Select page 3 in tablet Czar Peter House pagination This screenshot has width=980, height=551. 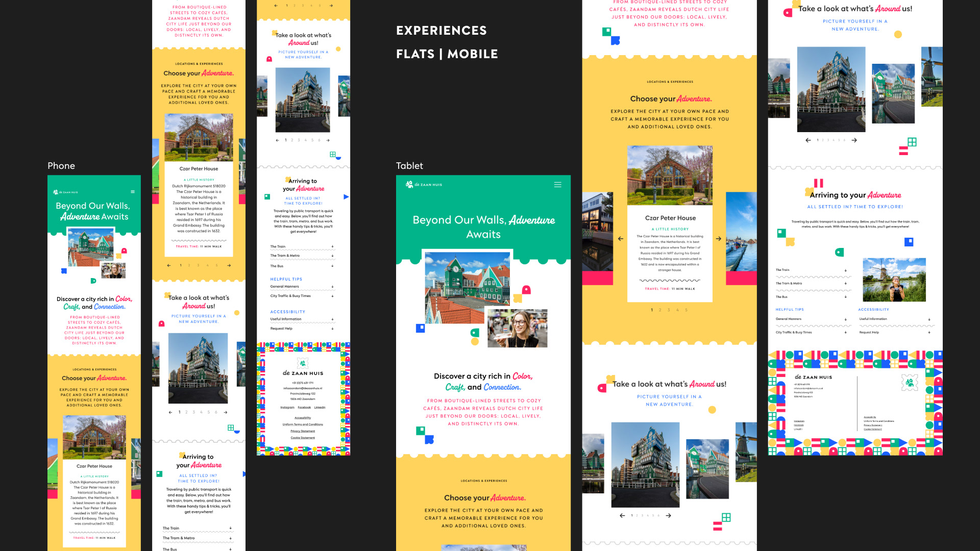[669, 310]
